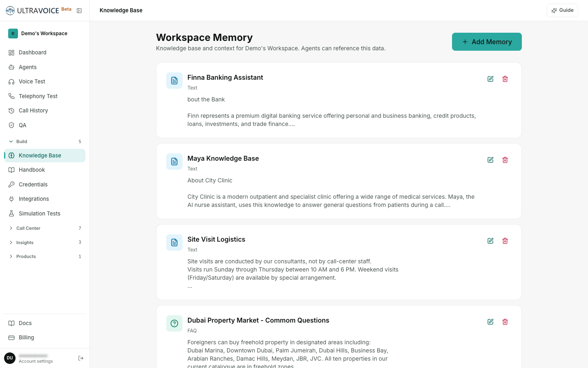Open Integrations page
Viewport: 588px width, 368px height.
point(45,199)
